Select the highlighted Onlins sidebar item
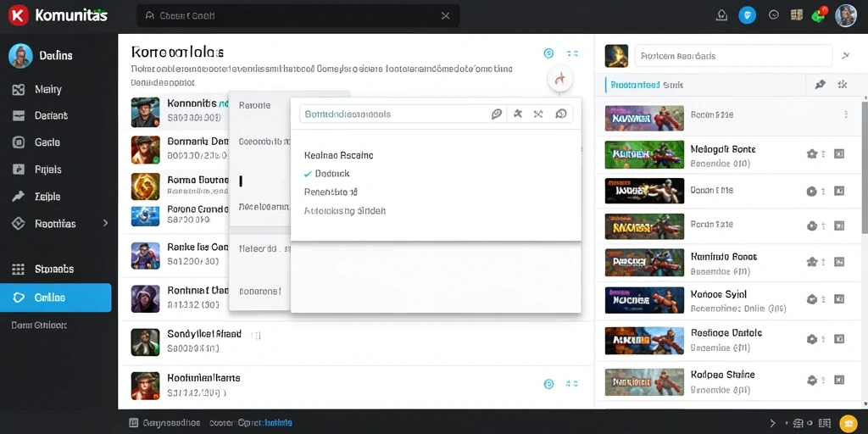 (55, 298)
